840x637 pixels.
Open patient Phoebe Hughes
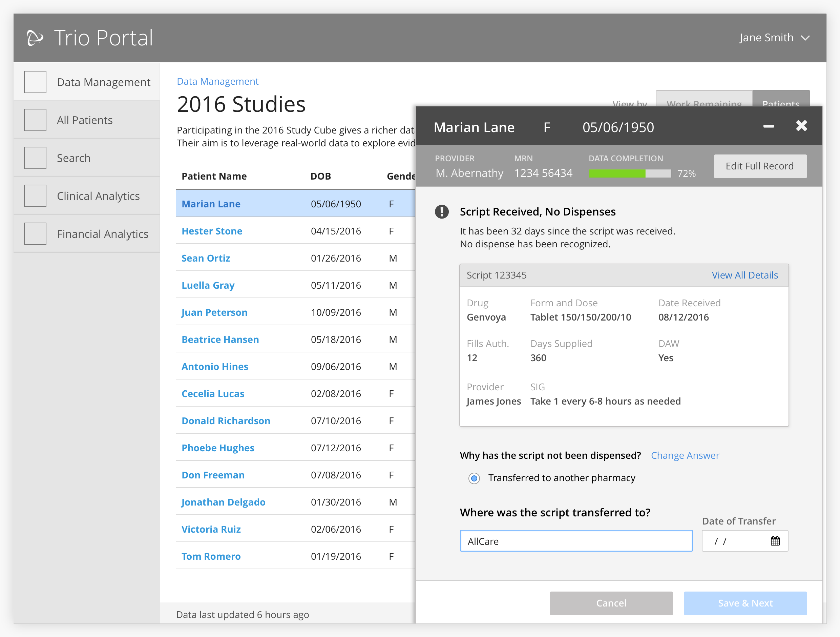pyautogui.click(x=218, y=448)
